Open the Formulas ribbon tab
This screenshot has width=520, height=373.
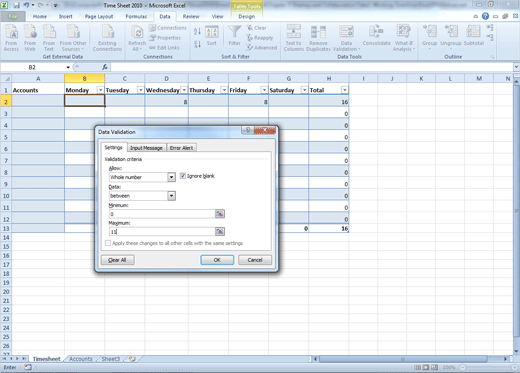pos(136,16)
